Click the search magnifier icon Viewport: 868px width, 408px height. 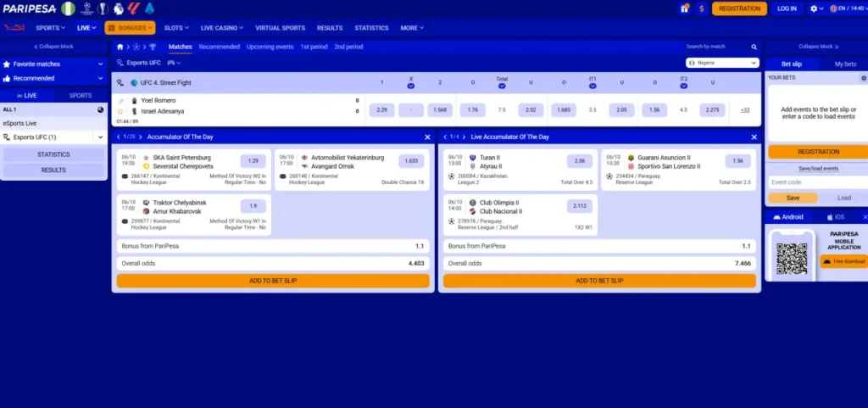(x=754, y=47)
